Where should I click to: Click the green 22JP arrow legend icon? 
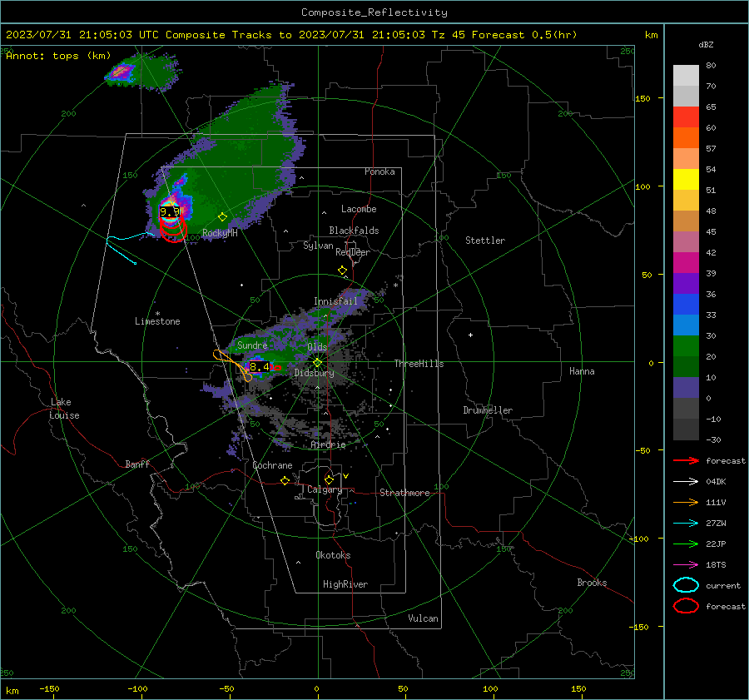[686, 544]
